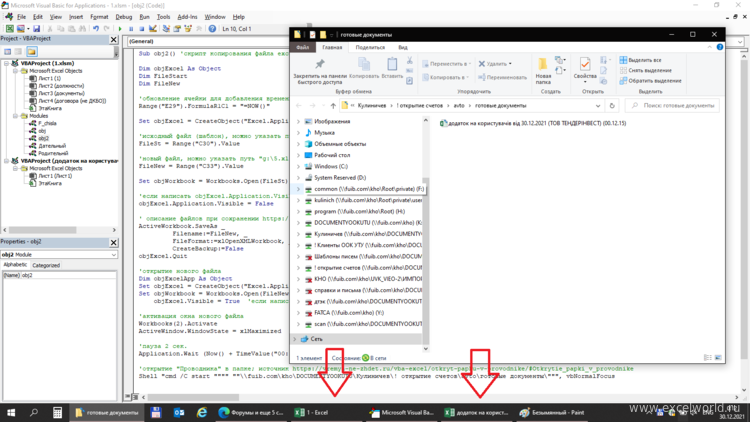Viewport: 750px width, 422px height.
Task: Switch to Безымянный - Paint taskbar button
Action: 551,412
